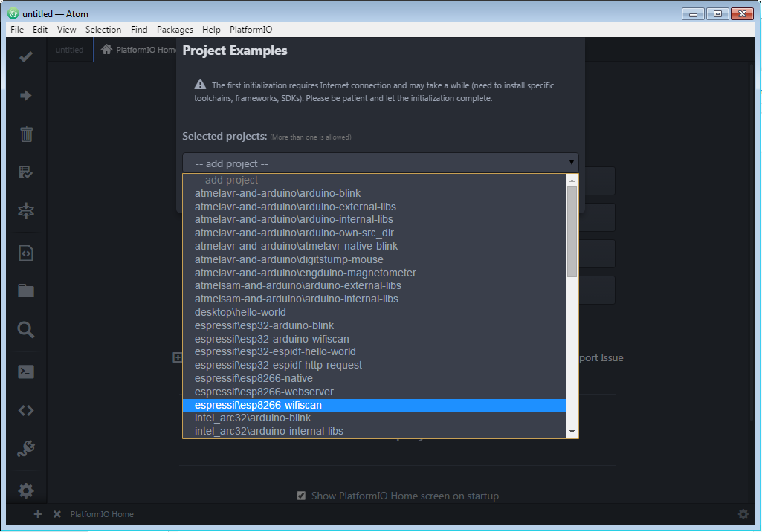Viewport: 762px width, 532px height.
Task: Clean the project with the trash icon
Action: coord(25,134)
